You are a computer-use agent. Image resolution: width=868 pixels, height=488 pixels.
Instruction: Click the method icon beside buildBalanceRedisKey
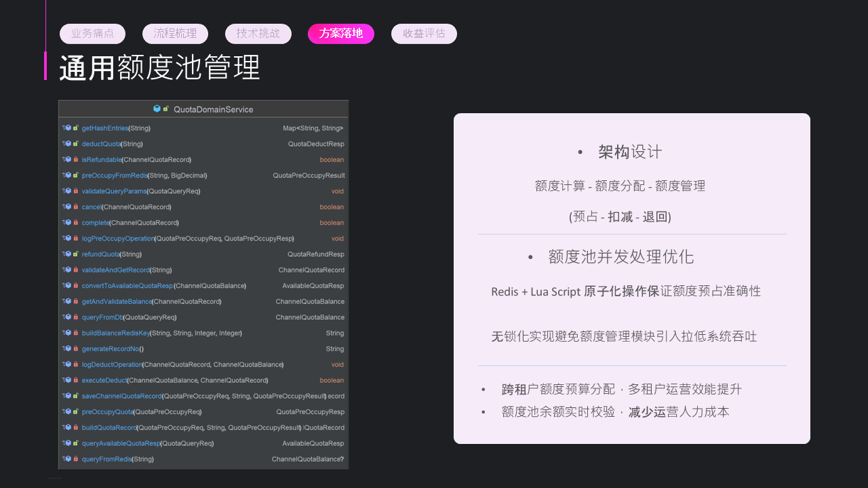pyautogui.click(x=68, y=333)
